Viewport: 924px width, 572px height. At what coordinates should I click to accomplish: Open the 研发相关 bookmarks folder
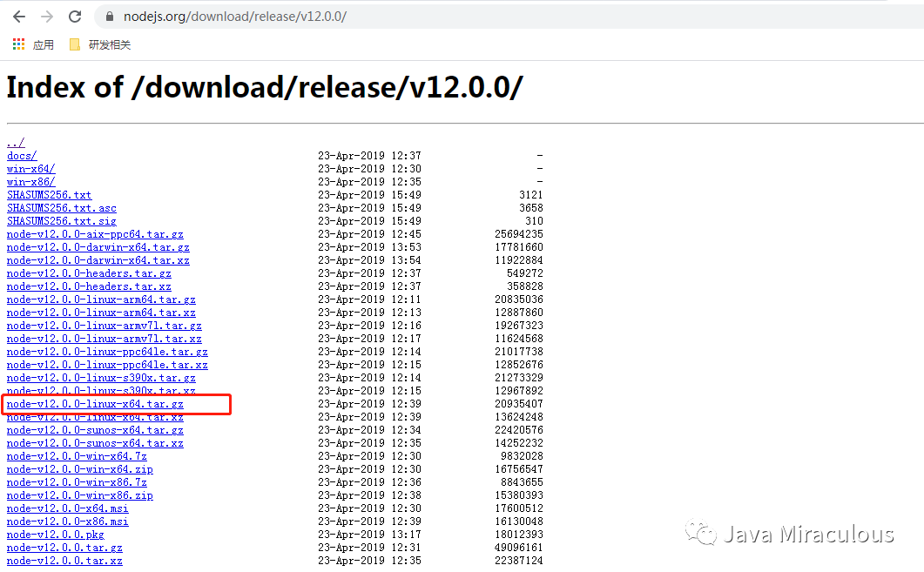click(x=99, y=44)
